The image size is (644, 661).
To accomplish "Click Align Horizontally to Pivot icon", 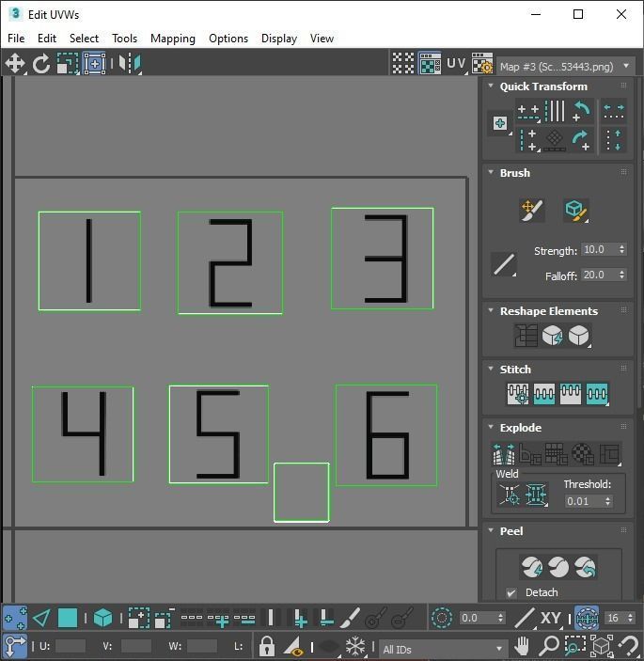I will click(x=529, y=112).
